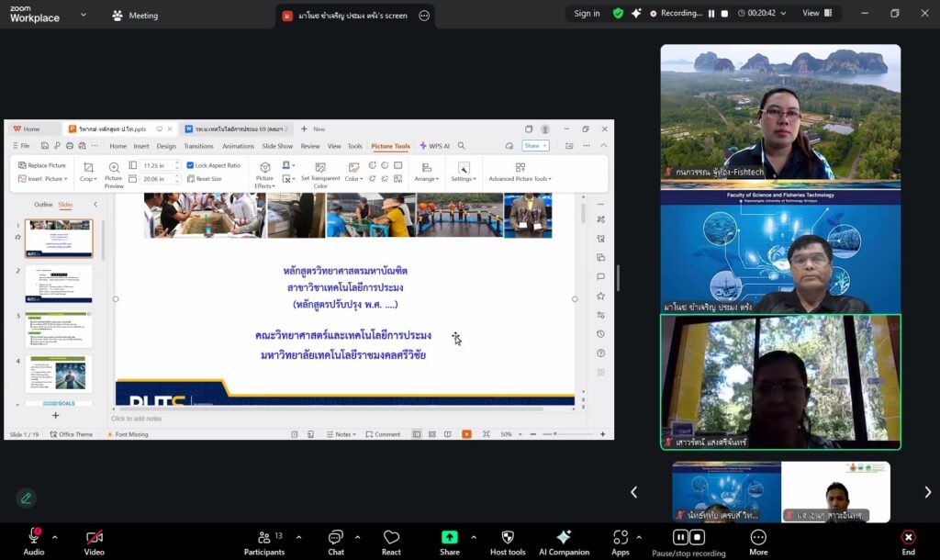This screenshot has height=560, width=940.
Task: Unmute the microphone Audio button
Action: pyautogui.click(x=34, y=538)
